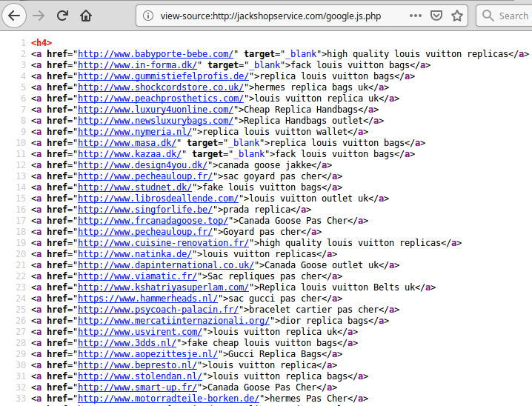The width and height of the screenshot is (532, 406).
Task: Open pecheauloup.fr link on line 13
Action: [145, 176]
